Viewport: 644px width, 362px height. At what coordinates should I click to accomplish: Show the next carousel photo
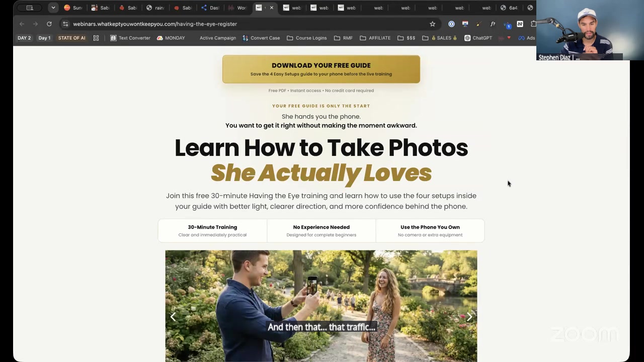coord(469,317)
